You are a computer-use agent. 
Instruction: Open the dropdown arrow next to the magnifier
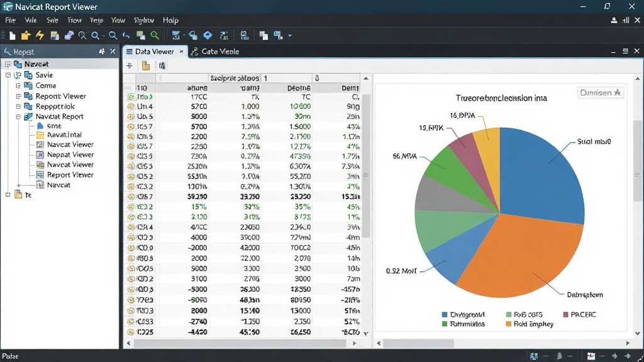tap(104, 36)
